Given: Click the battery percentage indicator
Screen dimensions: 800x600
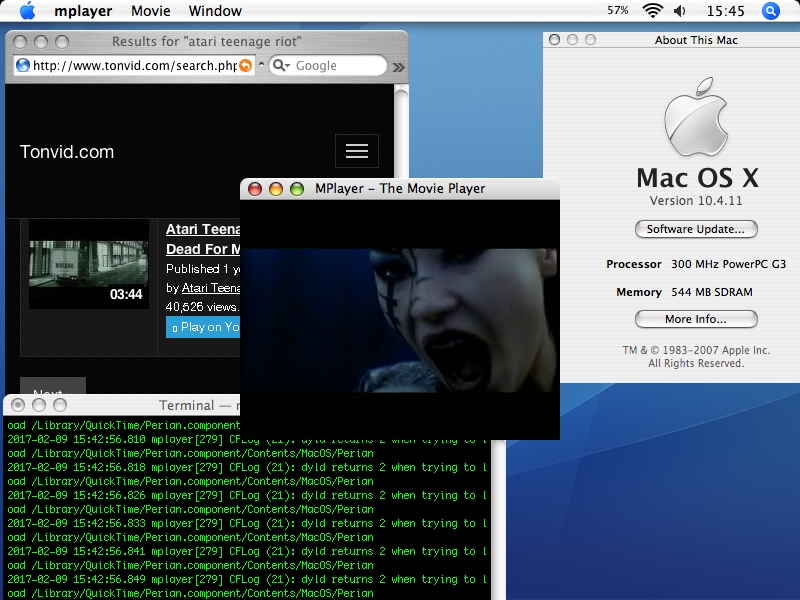Looking at the screenshot, I should tap(617, 10).
